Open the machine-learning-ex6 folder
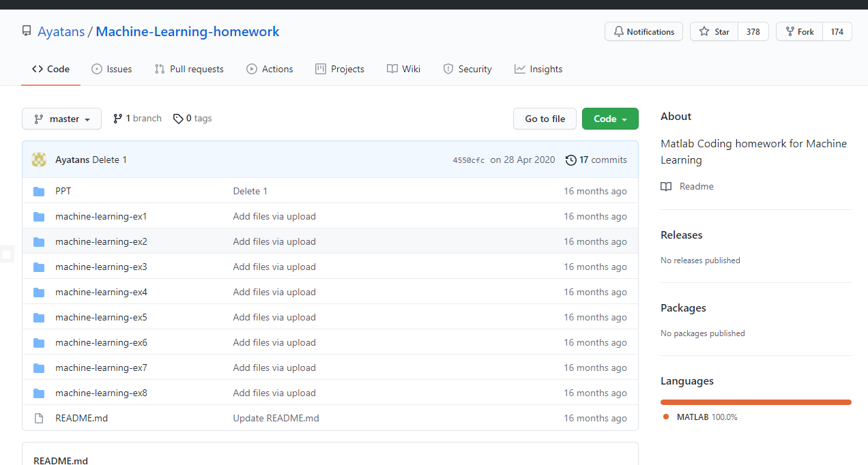Screen dimensions: 868x465 (x=101, y=342)
